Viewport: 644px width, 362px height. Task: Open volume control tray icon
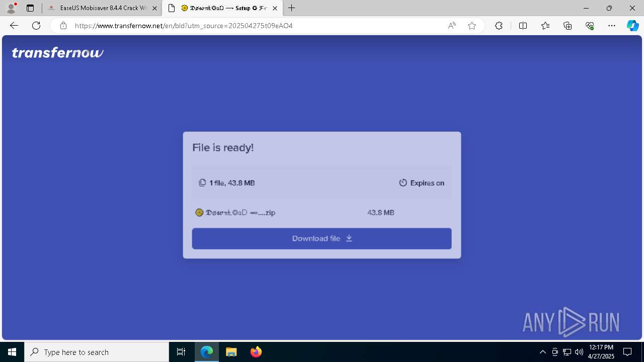(x=579, y=352)
